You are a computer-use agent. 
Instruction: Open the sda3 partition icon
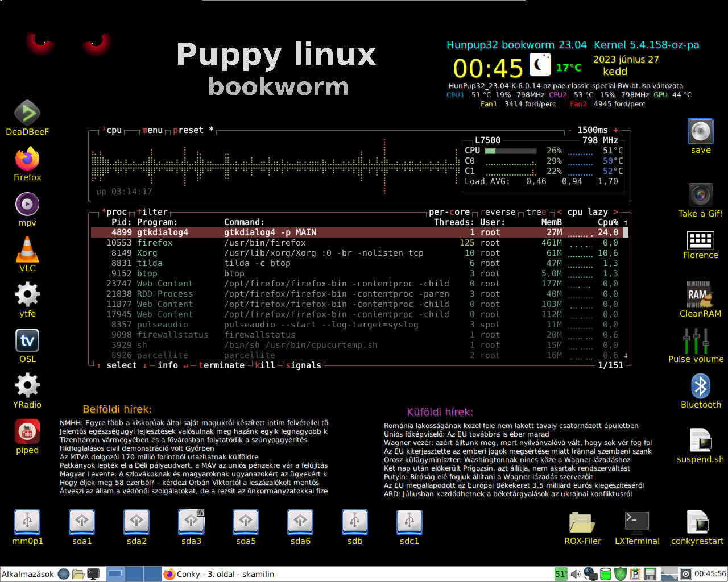point(191,522)
